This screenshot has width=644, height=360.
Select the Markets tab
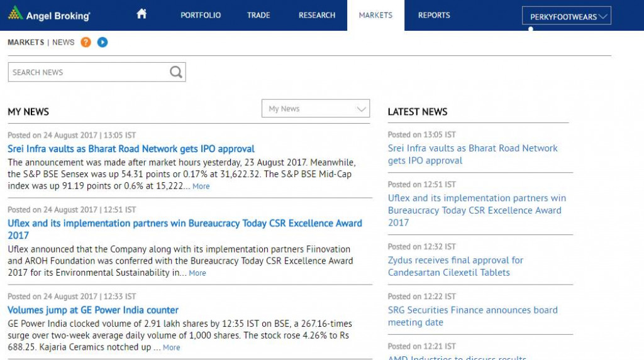375,15
